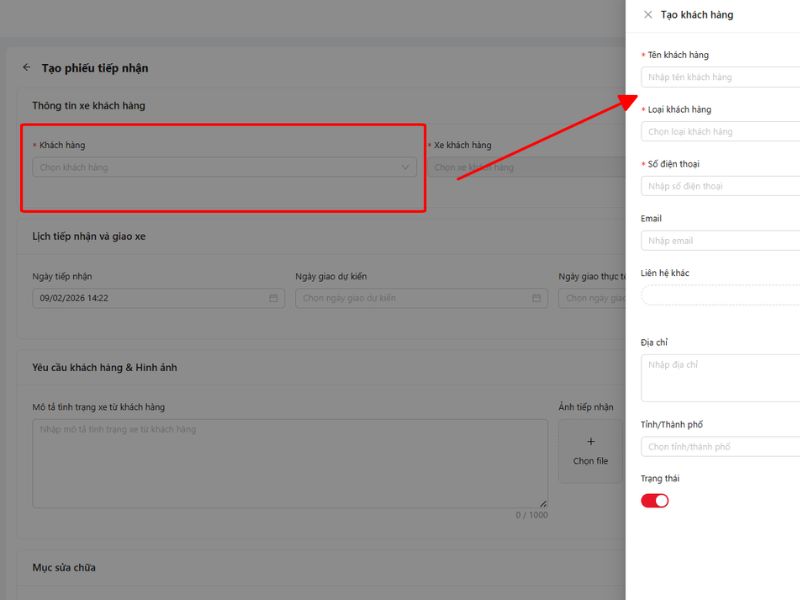The height and width of the screenshot is (600, 800).
Task: Click the back arrow beside Tạo phiếu tiếp nhận
Action: pos(26,68)
